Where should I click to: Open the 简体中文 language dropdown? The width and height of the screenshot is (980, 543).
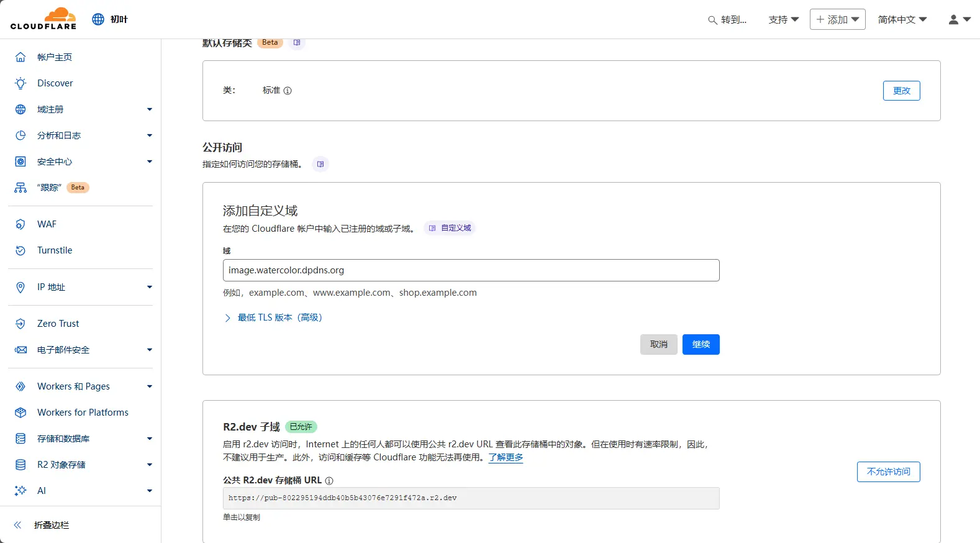point(902,20)
